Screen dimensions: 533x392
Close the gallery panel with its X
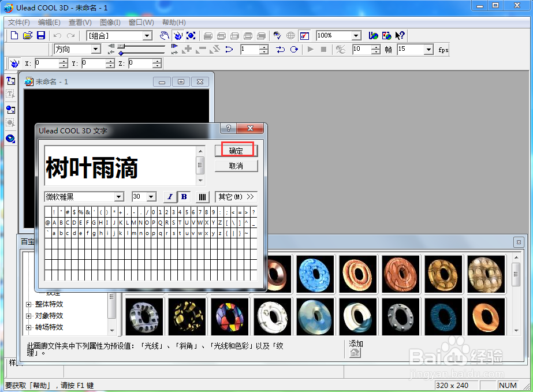(x=519, y=242)
